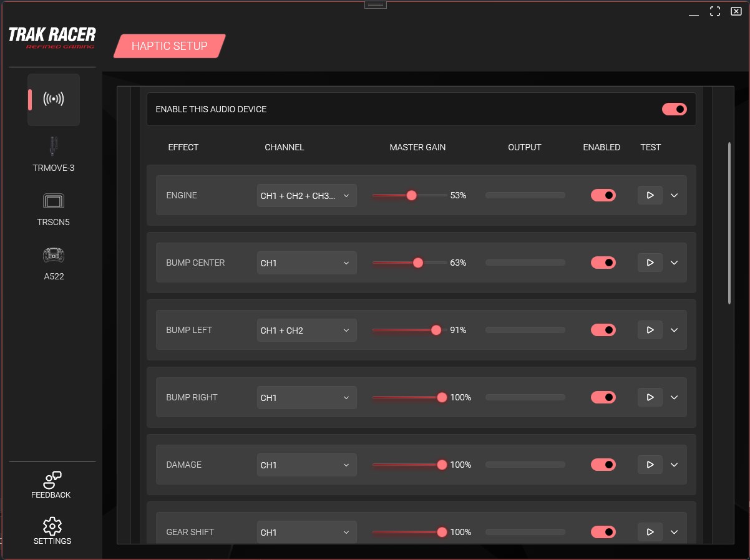Screen dimensions: 750x560
Task: Click the Bump Left gain slider handle
Action: tap(436, 330)
